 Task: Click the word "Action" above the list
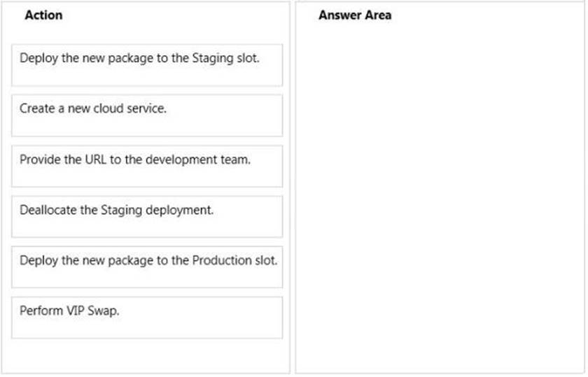pyautogui.click(x=43, y=15)
